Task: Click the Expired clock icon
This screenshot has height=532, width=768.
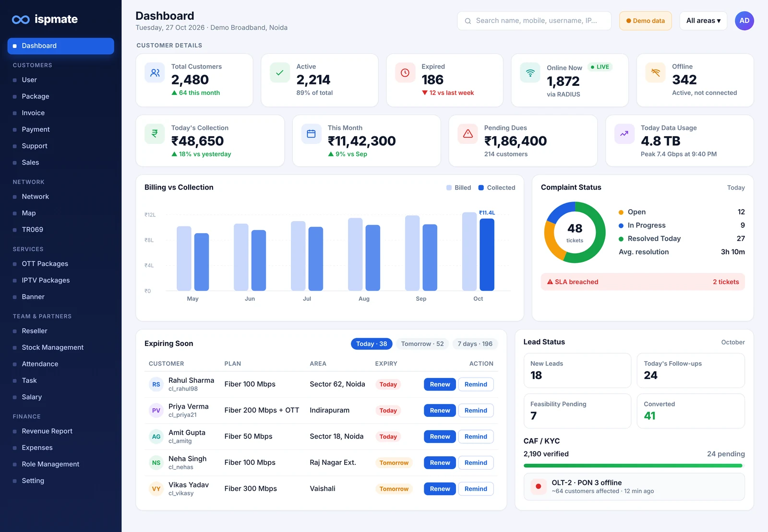Action: (x=405, y=73)
